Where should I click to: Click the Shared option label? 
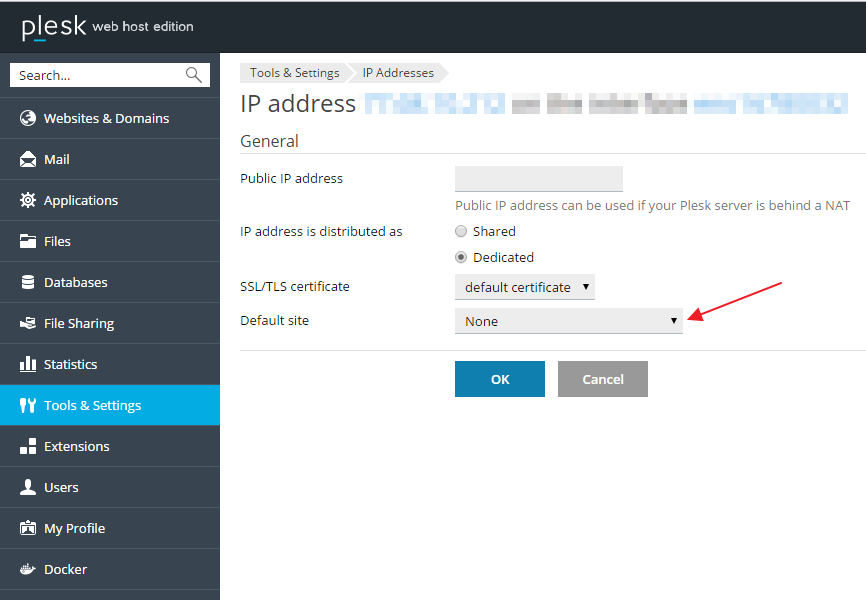point(494,231)
